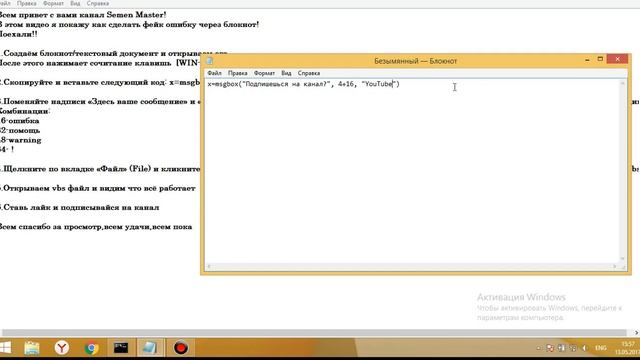Viewport: 640px width, 360px height.
Task: Click the Notepad title bar icon
Action: (209, 61)
